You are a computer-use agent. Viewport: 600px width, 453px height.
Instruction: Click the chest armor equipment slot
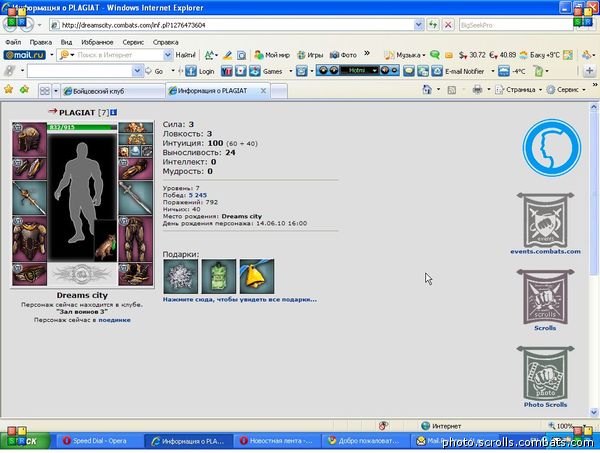29,239
